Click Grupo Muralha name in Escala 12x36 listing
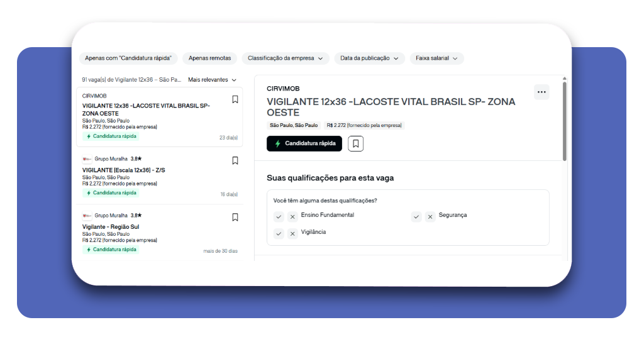 pos(111,159)
